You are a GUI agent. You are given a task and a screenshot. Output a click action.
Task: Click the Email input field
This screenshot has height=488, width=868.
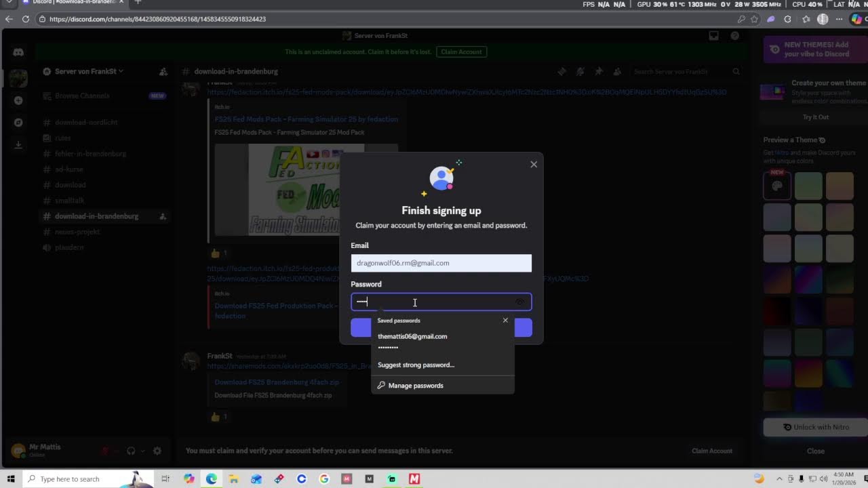(441, 263)
